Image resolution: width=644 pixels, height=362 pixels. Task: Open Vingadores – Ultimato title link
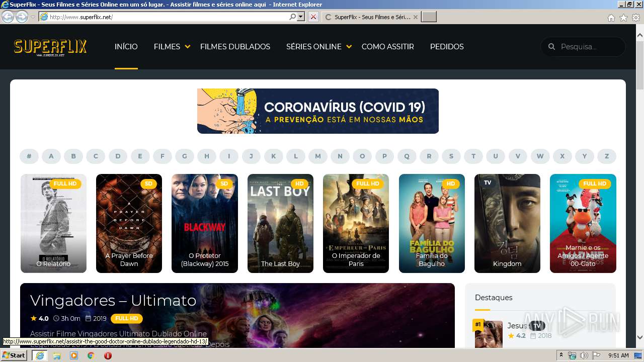point(113,300)
